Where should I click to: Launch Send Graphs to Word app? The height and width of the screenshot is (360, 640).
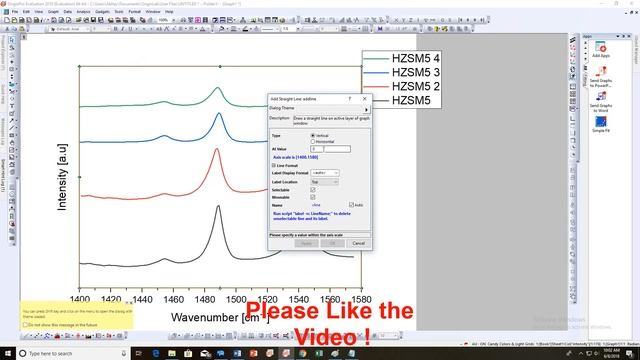(600, 102)
